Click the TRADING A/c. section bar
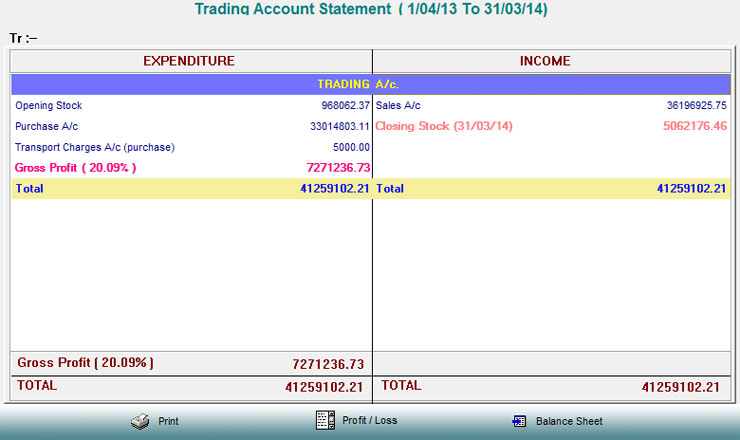Image resolution: width=740 pixels, height=440 pixels. (x=370, y=84)
